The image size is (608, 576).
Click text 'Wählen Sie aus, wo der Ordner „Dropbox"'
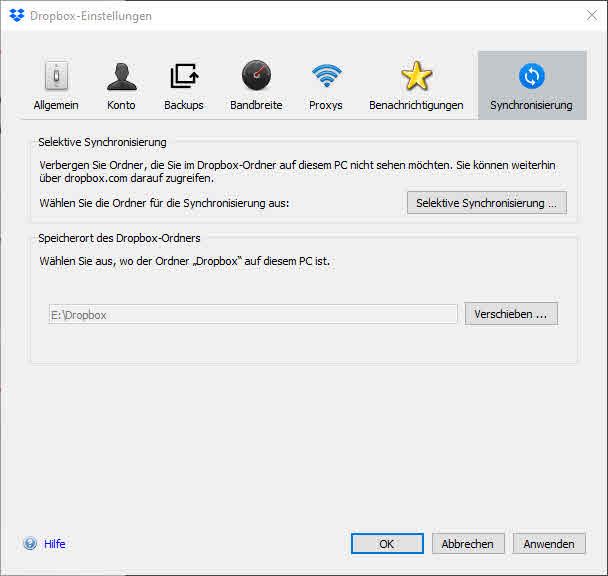pyautogui.click(x=141, y=261)
